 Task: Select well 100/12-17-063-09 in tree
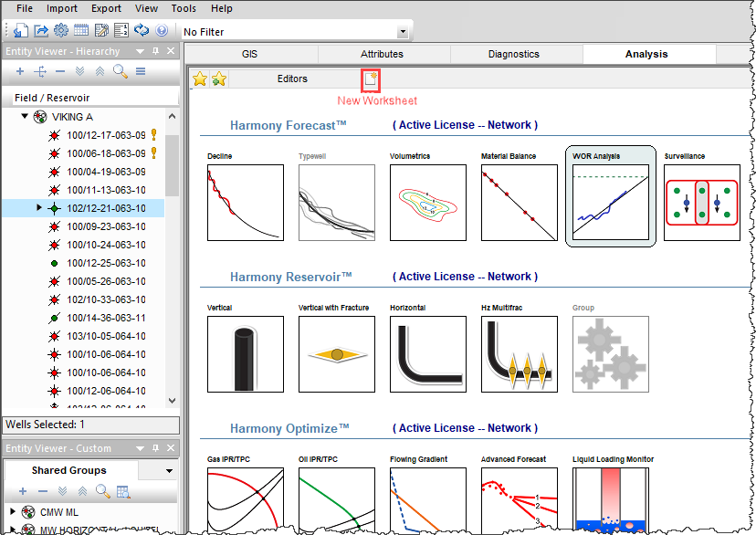(106, 135)
